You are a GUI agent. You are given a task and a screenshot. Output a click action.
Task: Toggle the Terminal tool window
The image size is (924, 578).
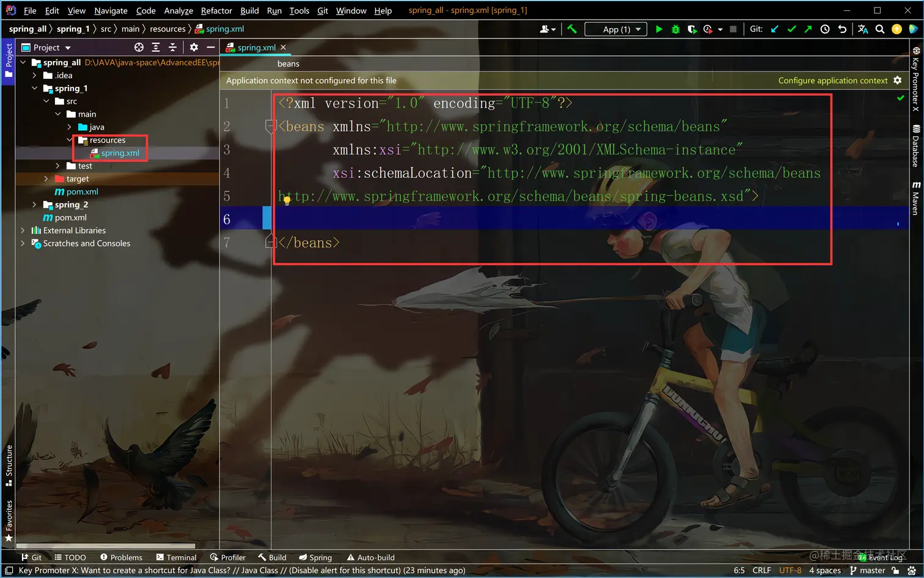[x=176, y=557]
